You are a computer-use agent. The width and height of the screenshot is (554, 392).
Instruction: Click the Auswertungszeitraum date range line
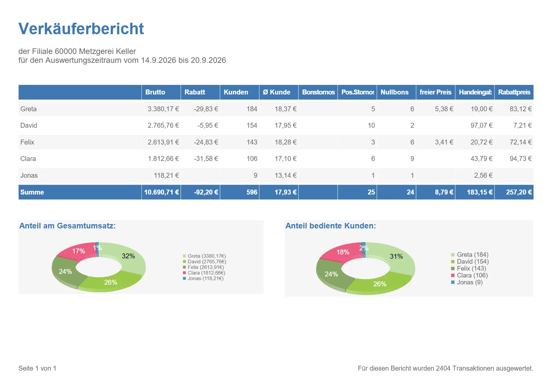click(122, 60)
